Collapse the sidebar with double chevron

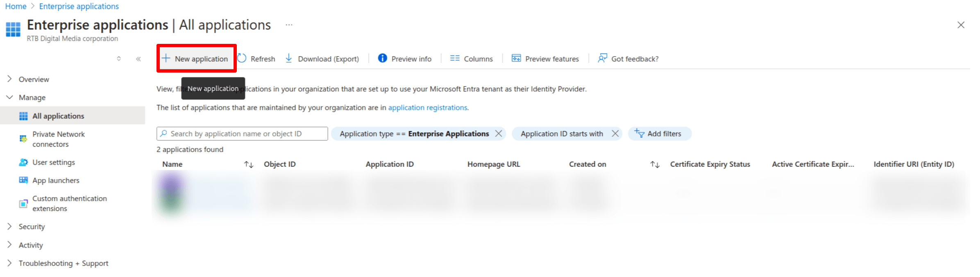click(x=138, y=59)
